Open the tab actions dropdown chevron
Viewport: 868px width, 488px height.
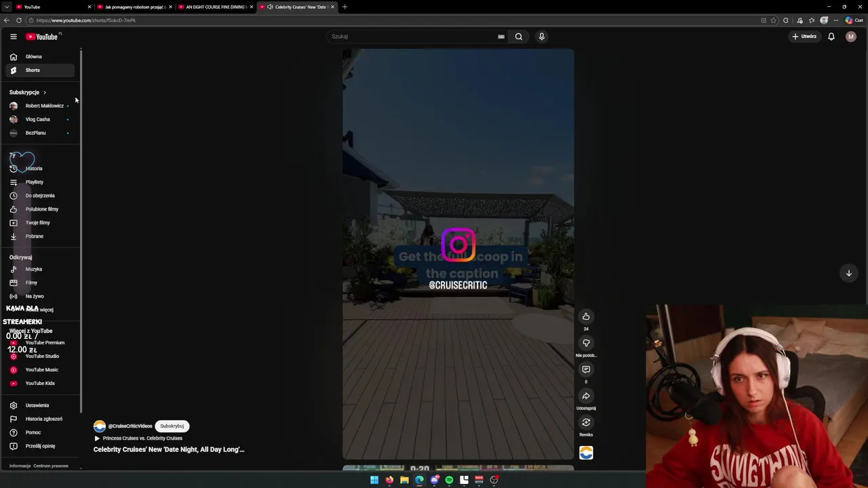(x=6, y=7)
